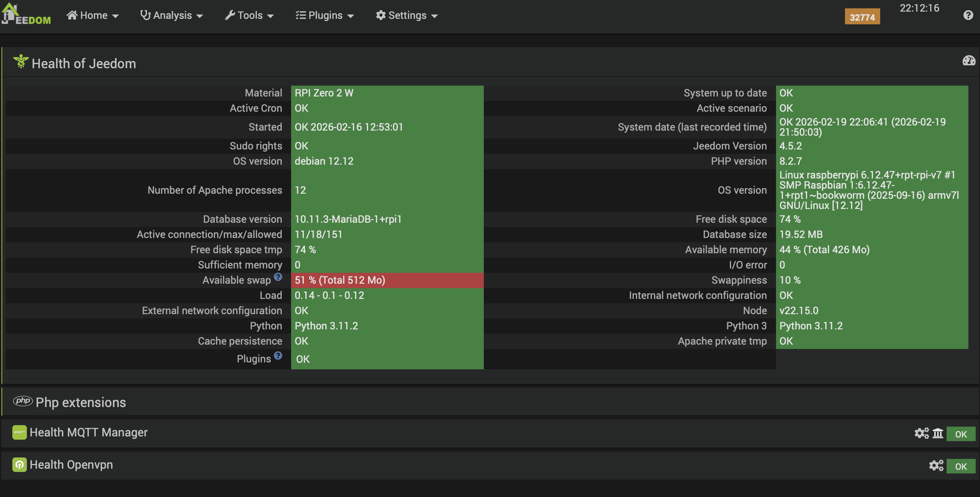Viewport: 980px width, 497px height.
Task: Open MQTT Manager configuration gears icon
Action: tap(921, 433)
